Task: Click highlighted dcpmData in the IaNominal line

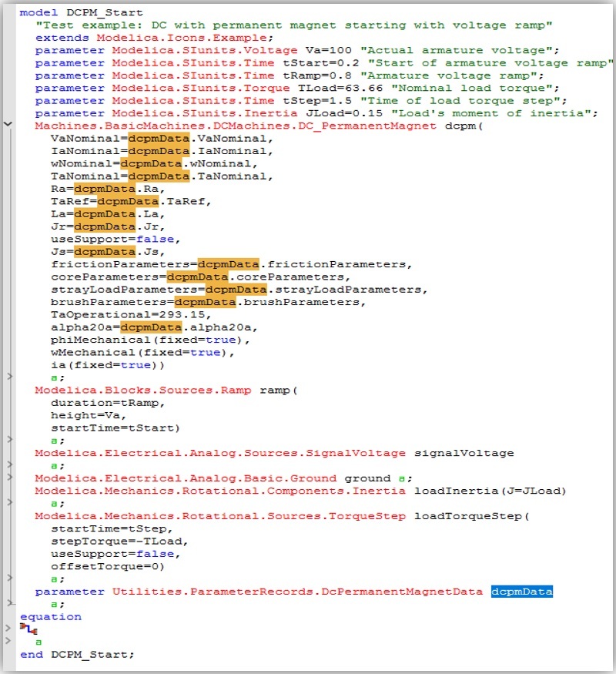Action: (159, 151)
